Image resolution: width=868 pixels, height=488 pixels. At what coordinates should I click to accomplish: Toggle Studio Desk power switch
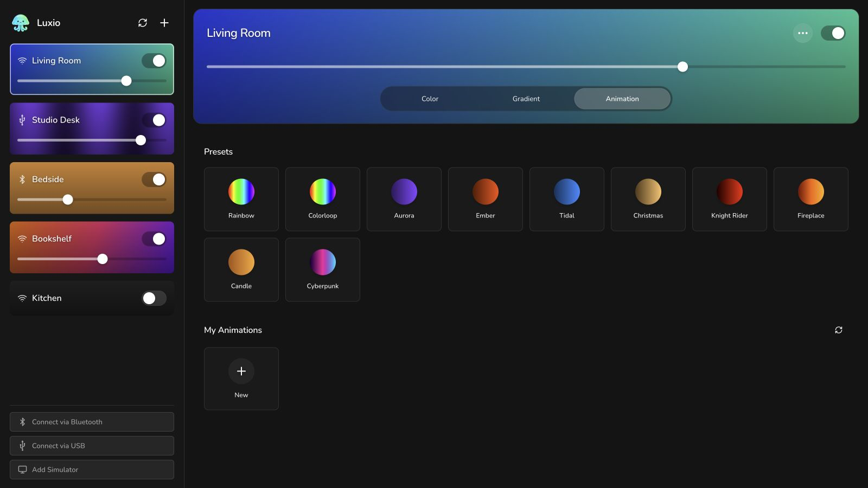(x=154, y=120)
